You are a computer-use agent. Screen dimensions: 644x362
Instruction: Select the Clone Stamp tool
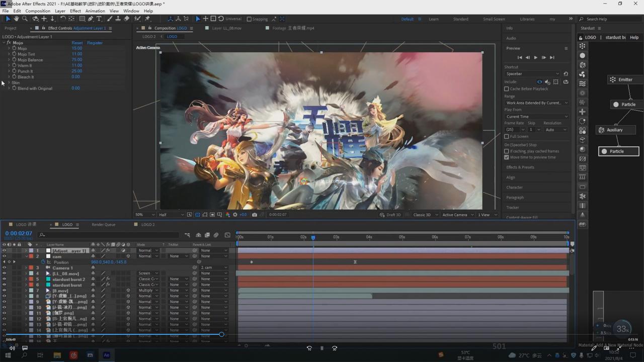(x=117, y=19)
